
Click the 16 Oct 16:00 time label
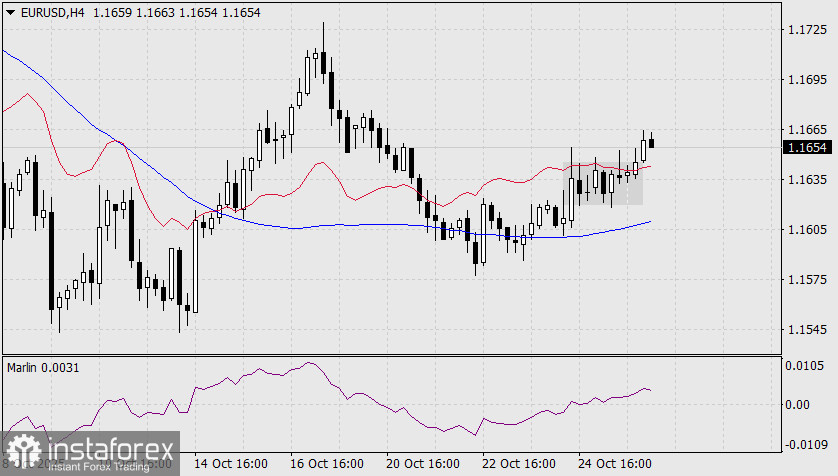(x=327, y=463)
